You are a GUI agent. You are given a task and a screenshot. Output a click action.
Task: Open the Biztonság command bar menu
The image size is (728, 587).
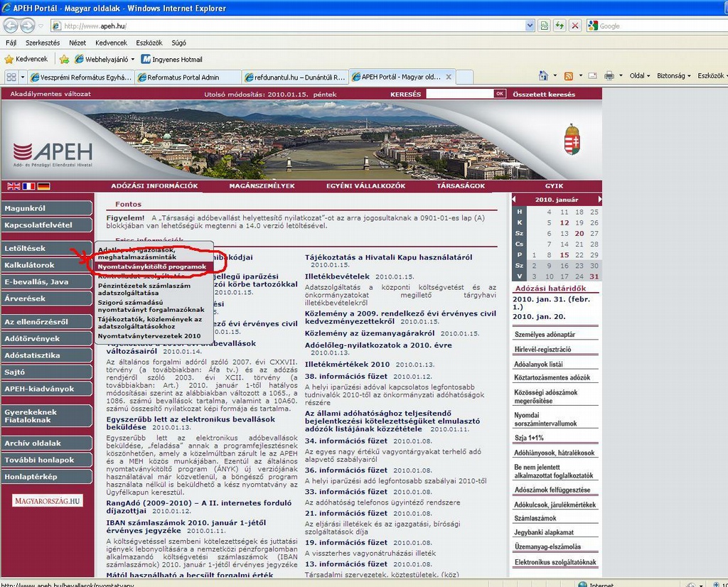[x=674, y=75]
